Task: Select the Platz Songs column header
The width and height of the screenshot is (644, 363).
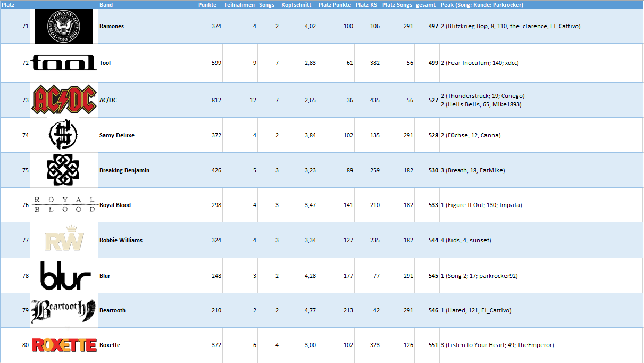Action: point(397,5)
